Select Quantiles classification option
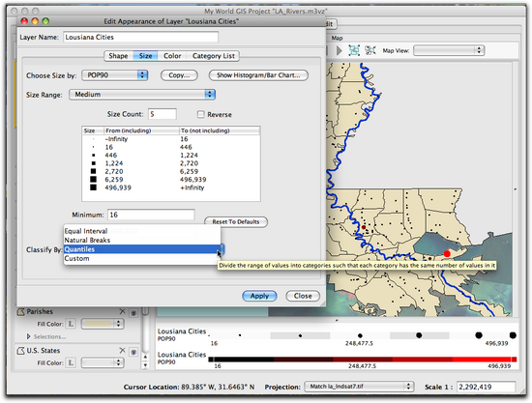The width and height of the screenshot is (532, 403). (x=142, y=249)
